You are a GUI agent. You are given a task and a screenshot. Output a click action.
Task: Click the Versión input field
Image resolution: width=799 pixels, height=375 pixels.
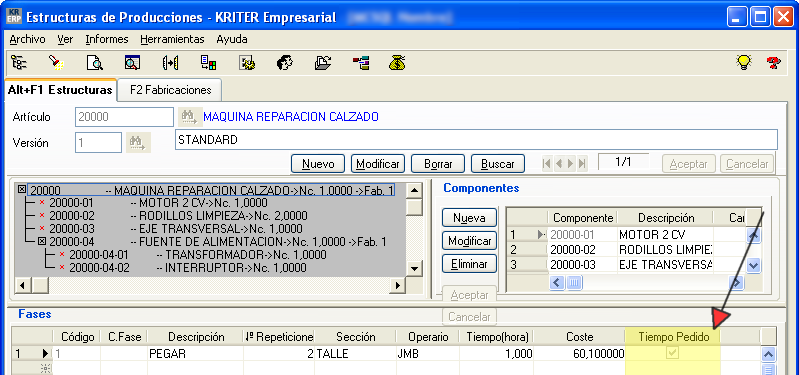99,143
